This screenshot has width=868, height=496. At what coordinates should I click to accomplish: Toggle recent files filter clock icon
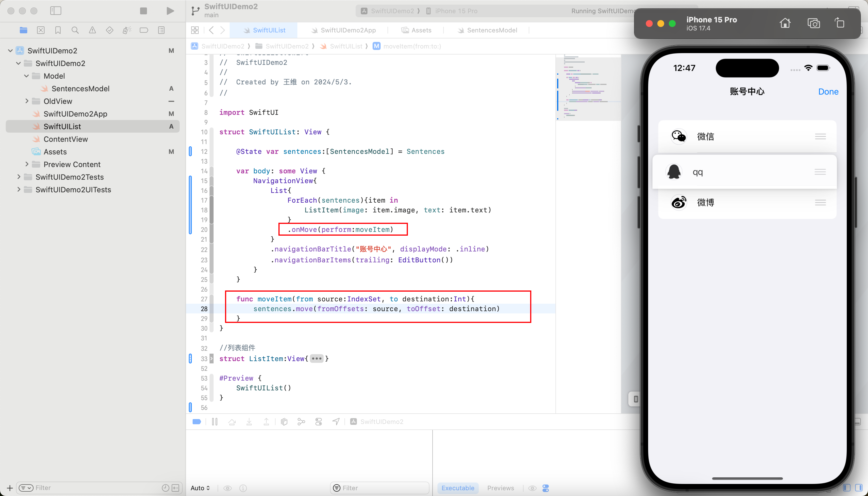(x=166, y=488)
